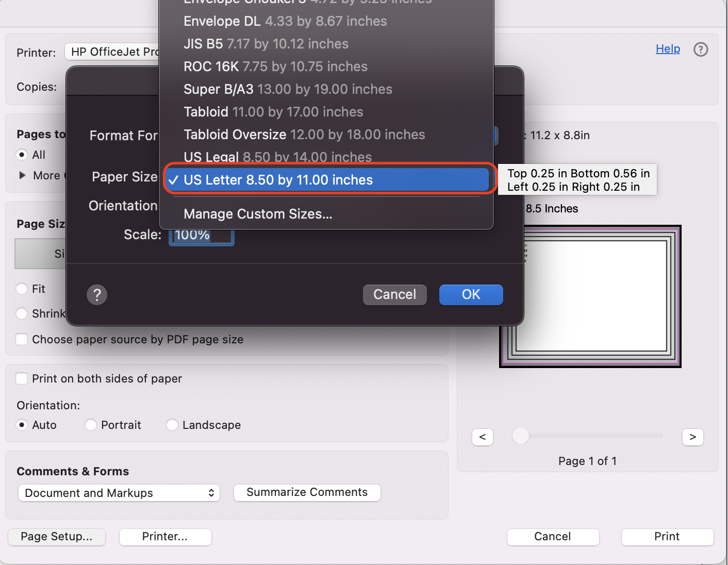Confirm paper size with OK
This screenshot has width=728, height=565.
click(470, 294)
